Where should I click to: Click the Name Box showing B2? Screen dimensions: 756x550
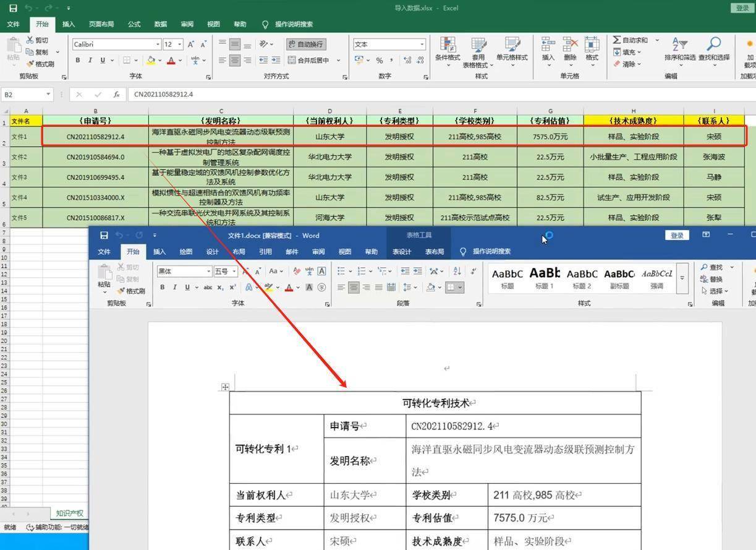[23, 95]
